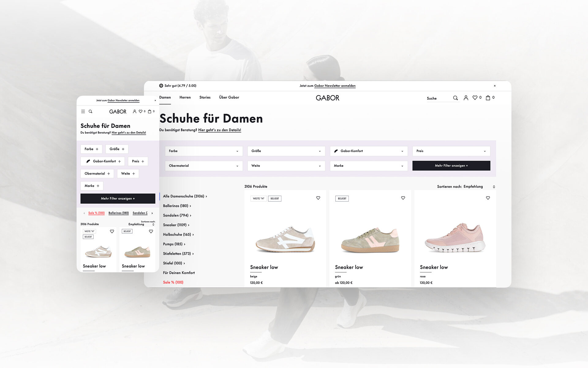Click the mobile shopping bag icon

[x=150, y=111]
